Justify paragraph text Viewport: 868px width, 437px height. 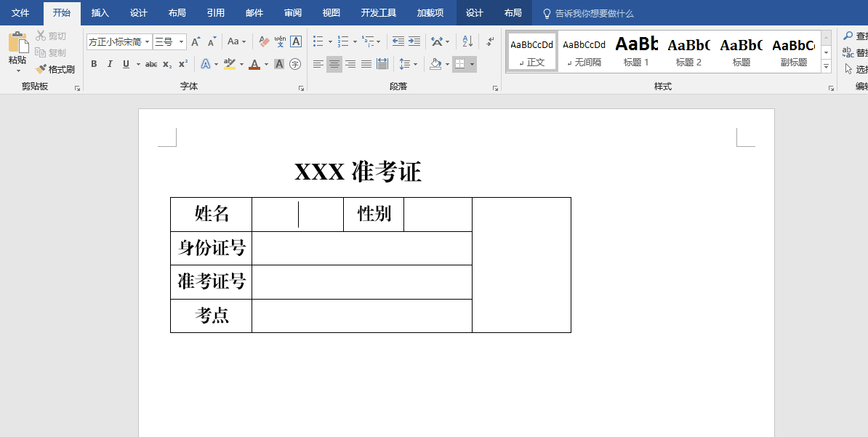[366, 64]
